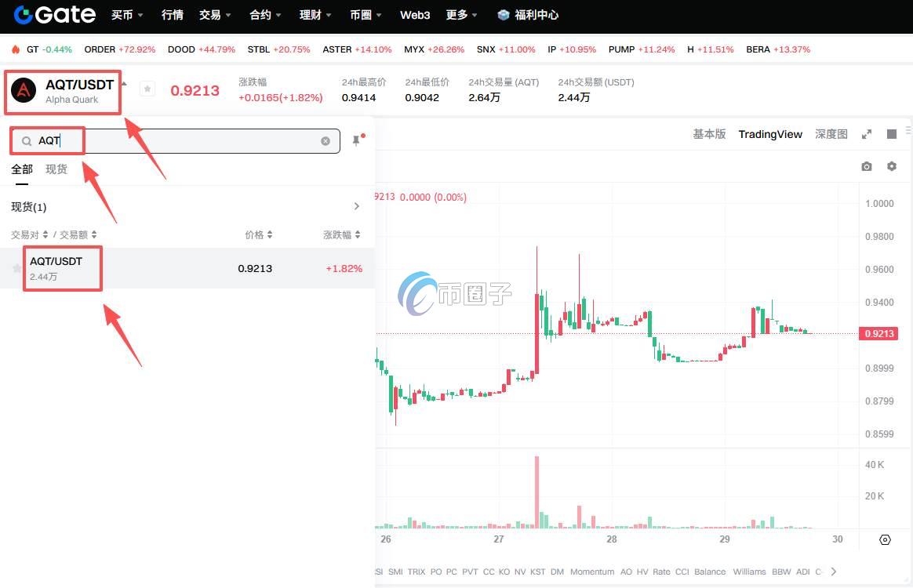The image size is (913, 588).
Task: Select the 深度图 chart view
Action: pyautogui.click(x=831, y=134)
